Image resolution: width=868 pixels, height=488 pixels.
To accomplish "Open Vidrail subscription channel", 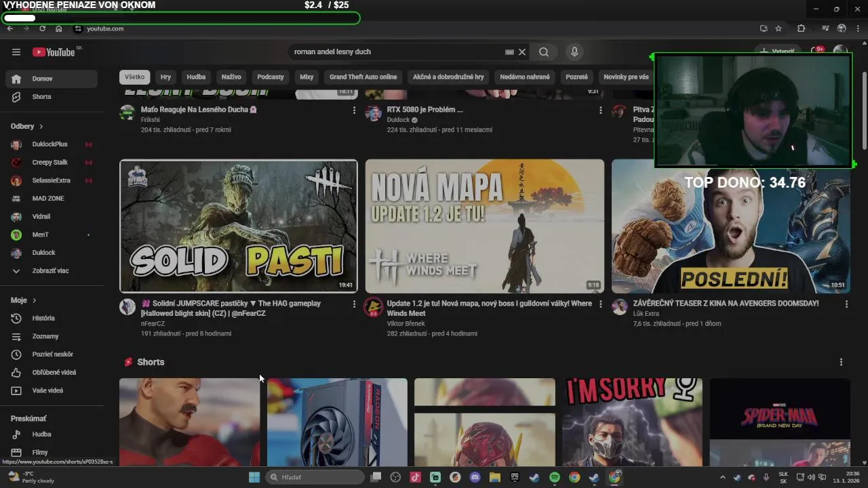I will coord(52,217).
